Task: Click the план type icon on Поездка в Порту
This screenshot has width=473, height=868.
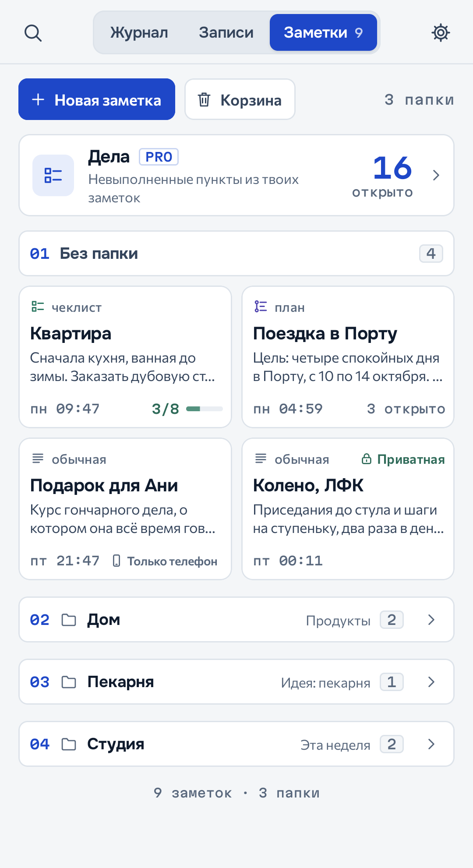Action: [x=261, y=307]
